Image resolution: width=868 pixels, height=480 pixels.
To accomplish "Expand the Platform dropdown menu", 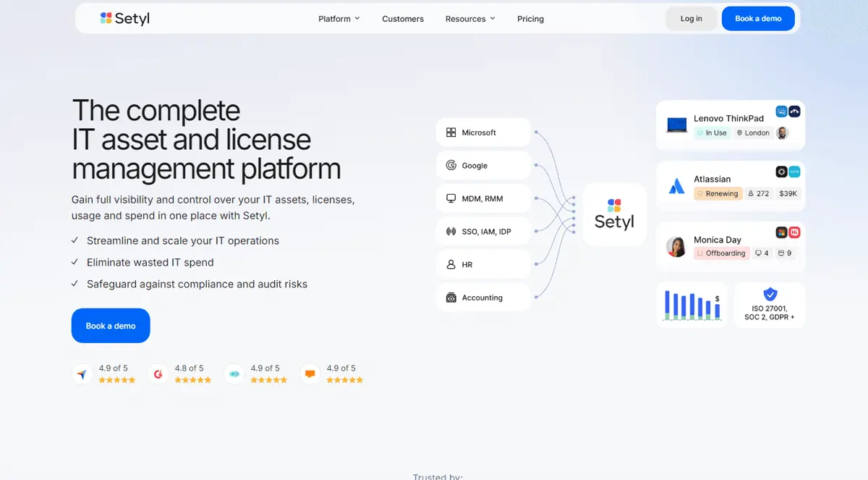I will click(x=339, y=19).
